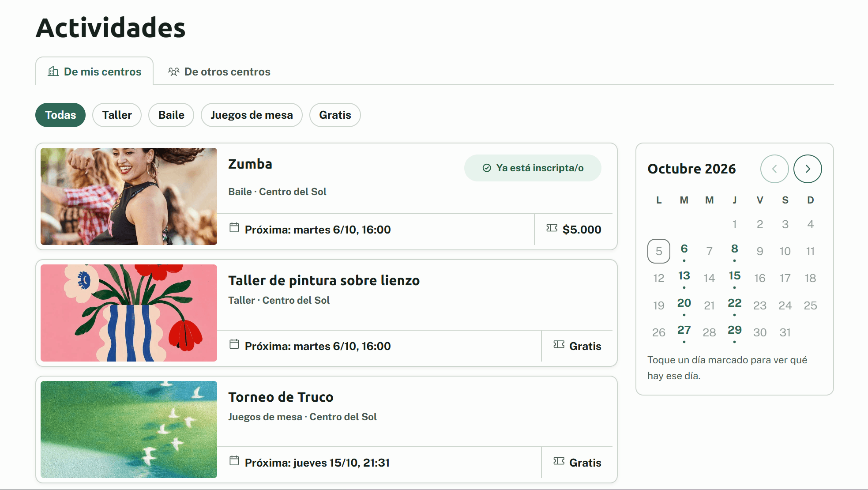This screenshot has width=868, height=490.
Task: Click Próxima: jueves 15/10, 21:31 text
Action: 317,463
